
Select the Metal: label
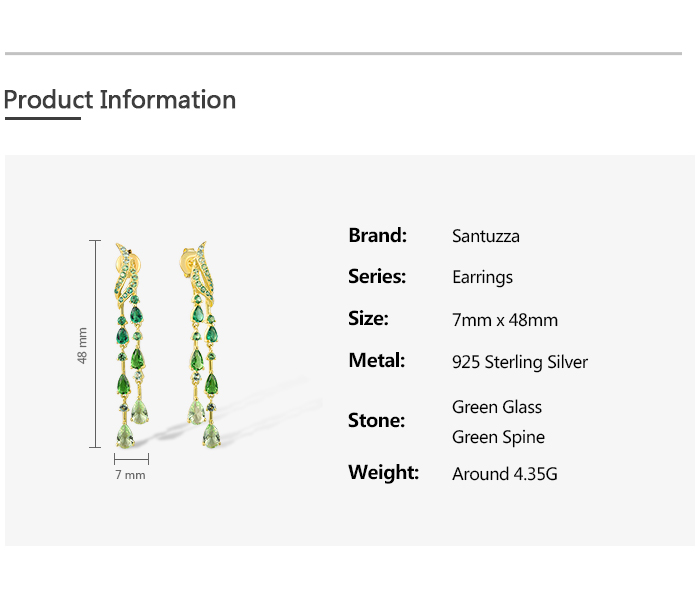376,360
